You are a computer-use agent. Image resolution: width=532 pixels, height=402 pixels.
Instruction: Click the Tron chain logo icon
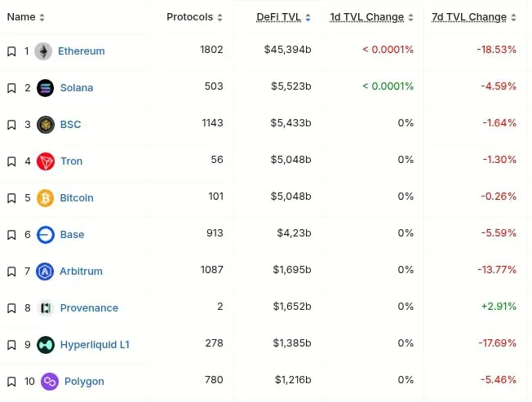pyautogui.click(x=46, y=161)
